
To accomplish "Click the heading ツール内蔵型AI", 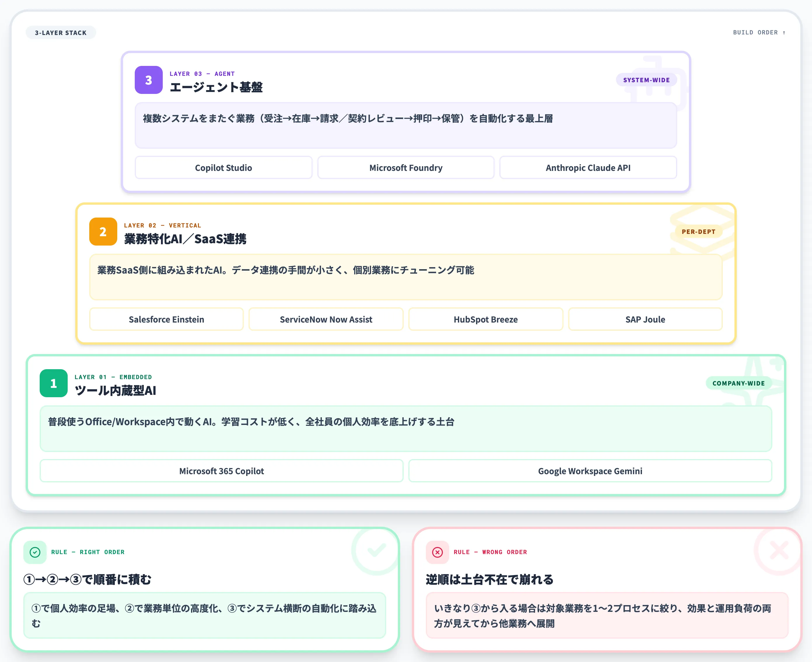I will pos(116,390).
